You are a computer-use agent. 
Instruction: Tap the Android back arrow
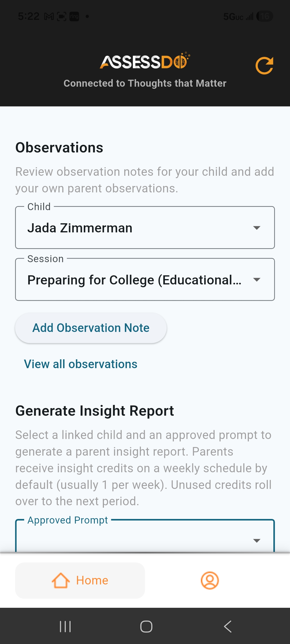(x=228, y=627)
